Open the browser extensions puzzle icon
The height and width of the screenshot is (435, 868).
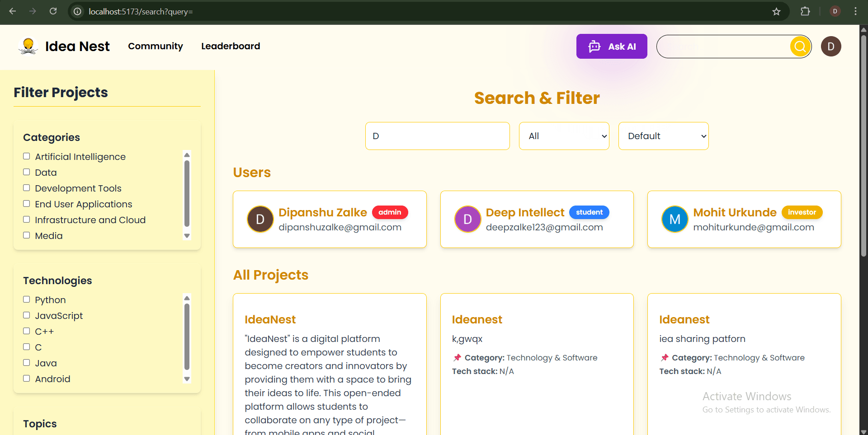point(805,11)
